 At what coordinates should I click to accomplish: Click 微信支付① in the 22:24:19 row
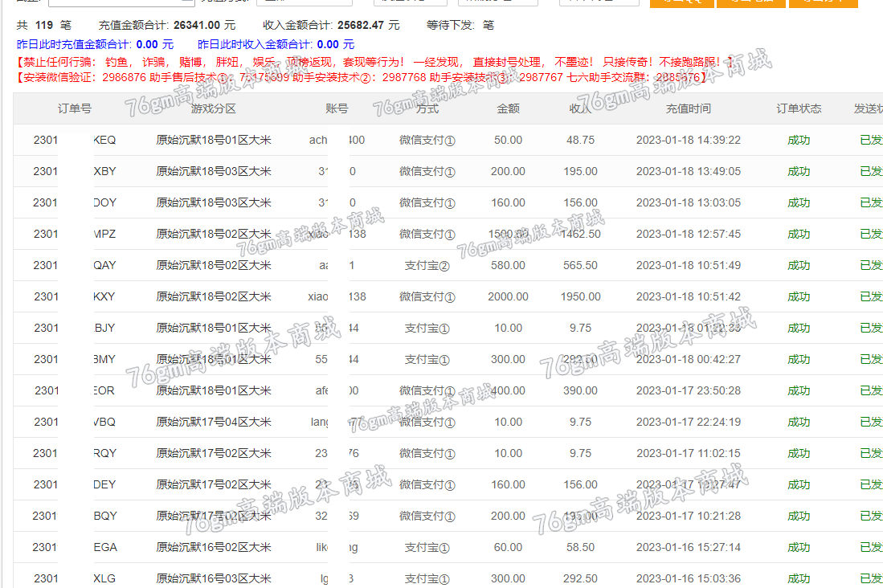click(427, 422)
